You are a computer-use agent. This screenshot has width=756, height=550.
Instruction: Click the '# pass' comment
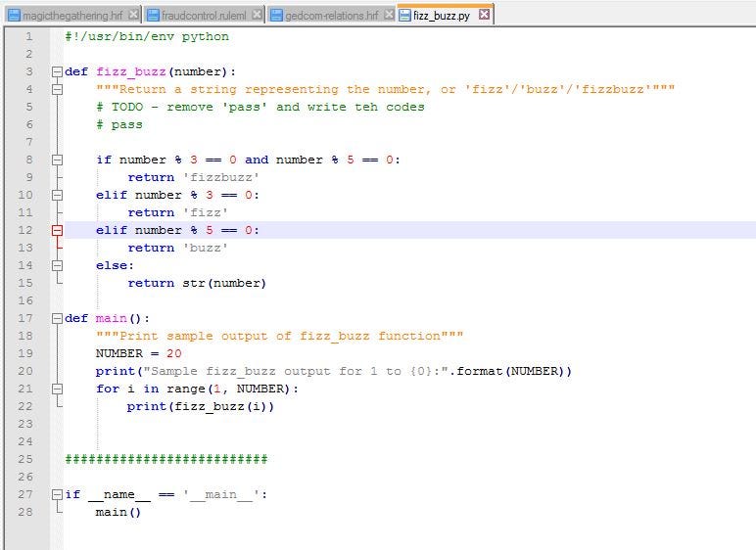click(119, 125)
